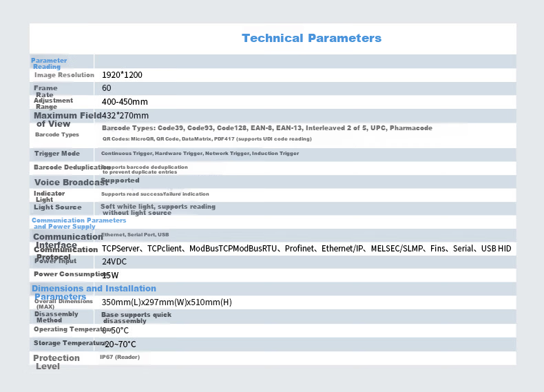Screen dimensions: 544x392
Task: Select the 'IP67 (Reader)' value
Action: point(120,358)
